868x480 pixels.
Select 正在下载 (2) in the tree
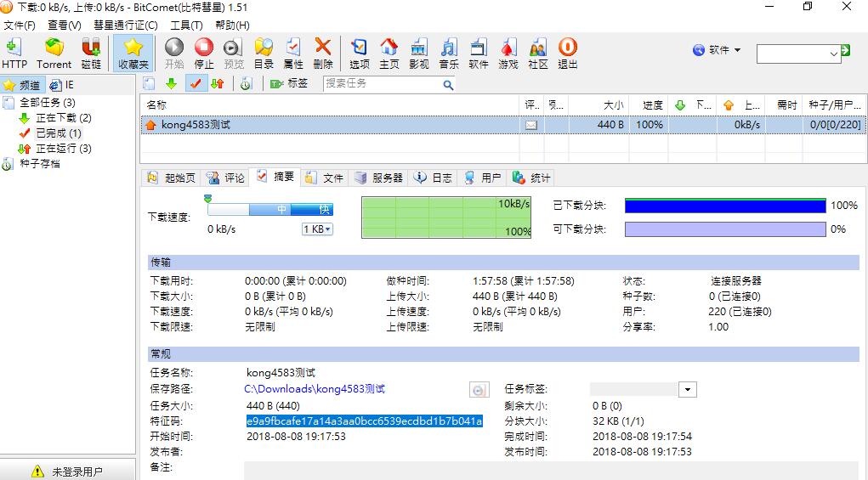64,118
